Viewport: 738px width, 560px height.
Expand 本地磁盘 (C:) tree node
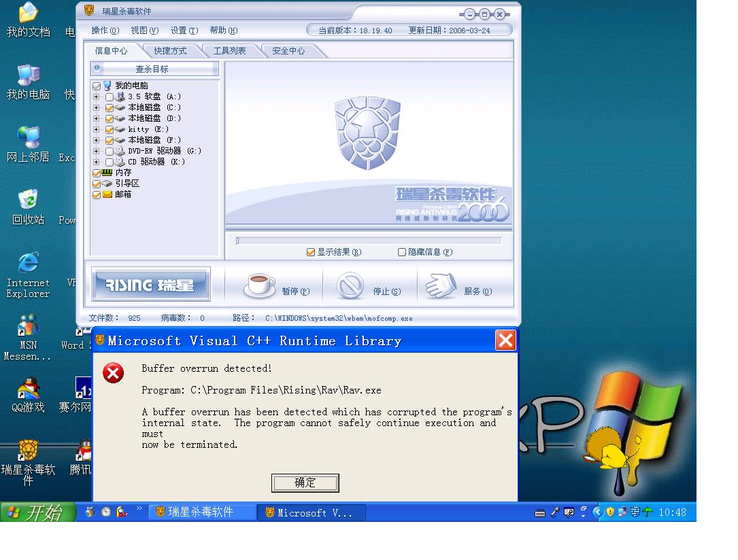[x=96, y=107]
